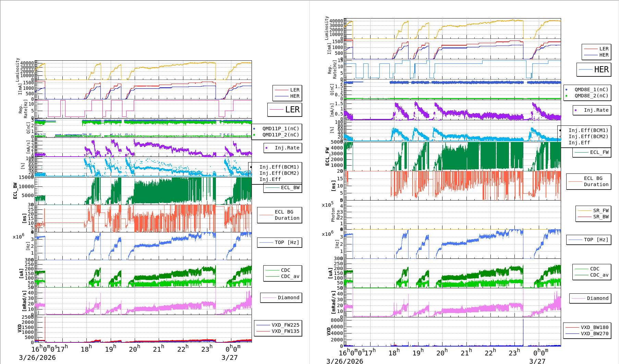Screen dimensions: 619x364
Task: Click the pink Diamond legend in right plot
Action: click(590, 299)
